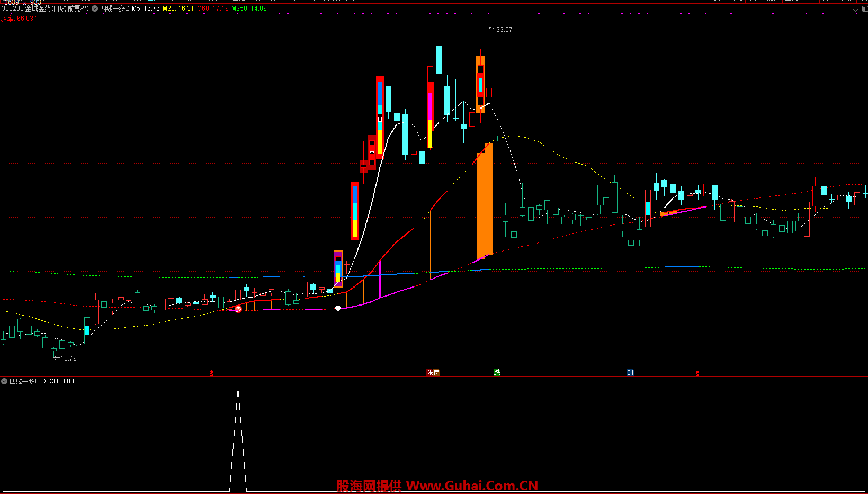Toggle the side panel icon at top right
The height and width of the screenshot is (494, 868).
coord(864,8)
